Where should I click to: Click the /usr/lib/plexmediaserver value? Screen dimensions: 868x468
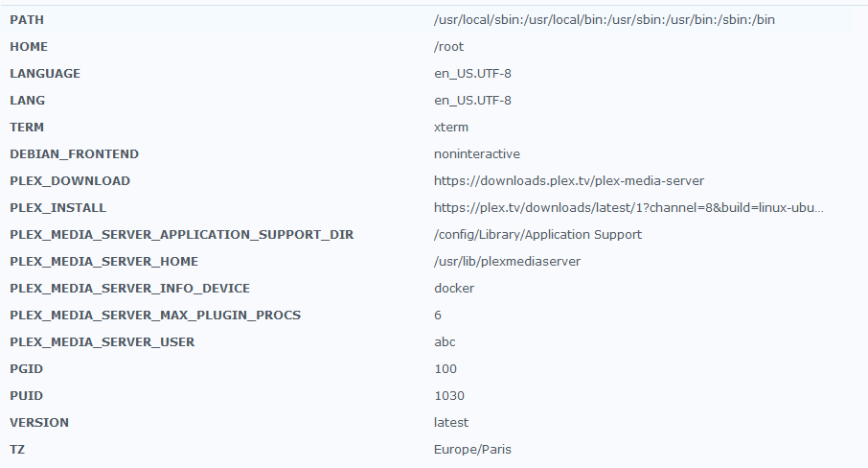pyautogui.click(x=507, y=262)
